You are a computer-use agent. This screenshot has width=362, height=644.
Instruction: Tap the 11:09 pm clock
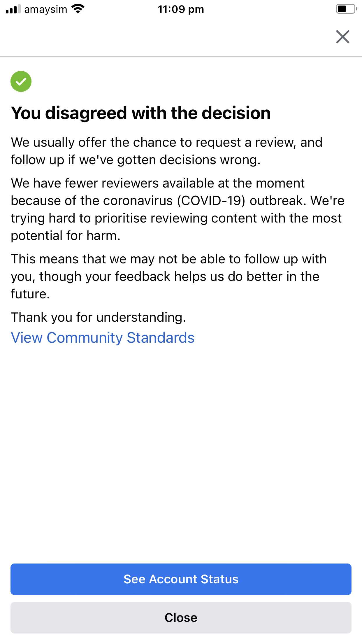181,9
